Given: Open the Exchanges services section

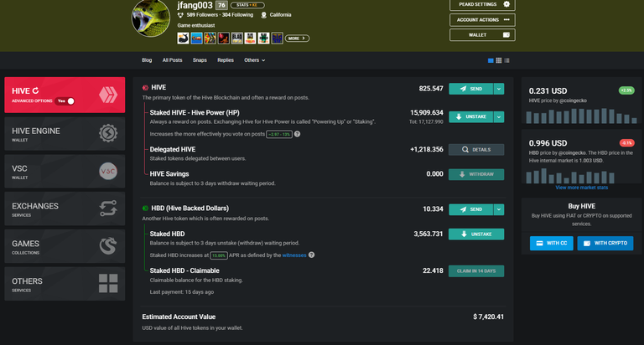Looking at the screenshot, I should (x=65, y=209).
